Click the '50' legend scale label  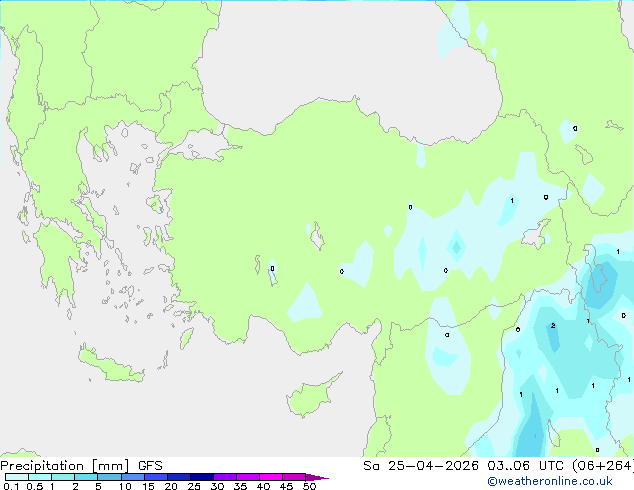(x=309, y=486)
